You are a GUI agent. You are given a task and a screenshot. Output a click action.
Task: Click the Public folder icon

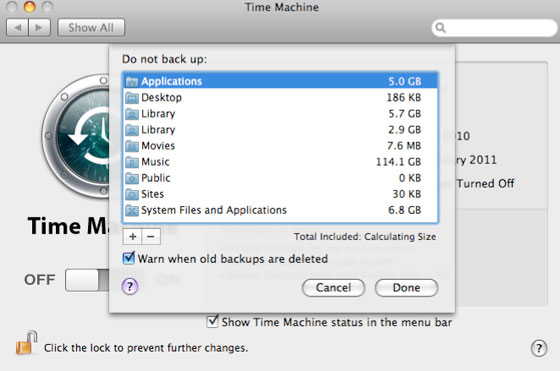(132, 178)
